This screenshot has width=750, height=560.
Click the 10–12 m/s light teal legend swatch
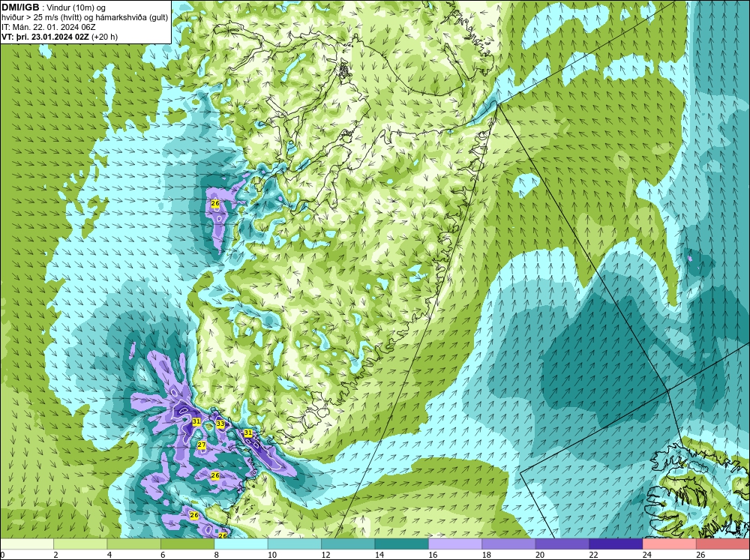[x=295, y=544]
